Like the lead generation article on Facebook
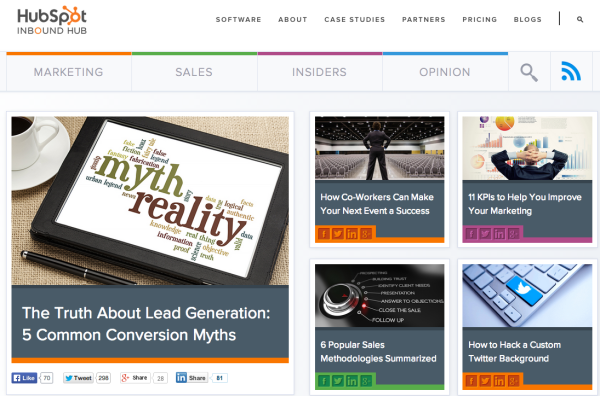 [24, 378]
